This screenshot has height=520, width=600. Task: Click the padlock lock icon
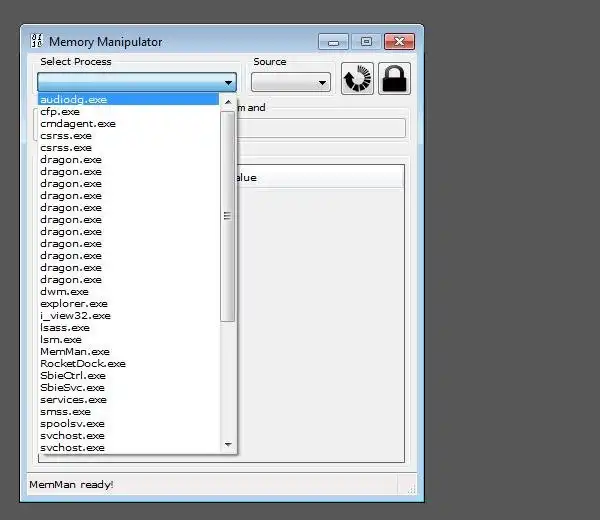[394, 79]
